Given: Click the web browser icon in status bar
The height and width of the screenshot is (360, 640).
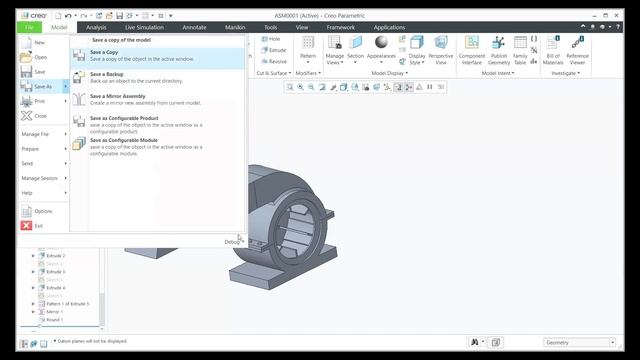Looking at the screenshot, I should pos(34,344).
